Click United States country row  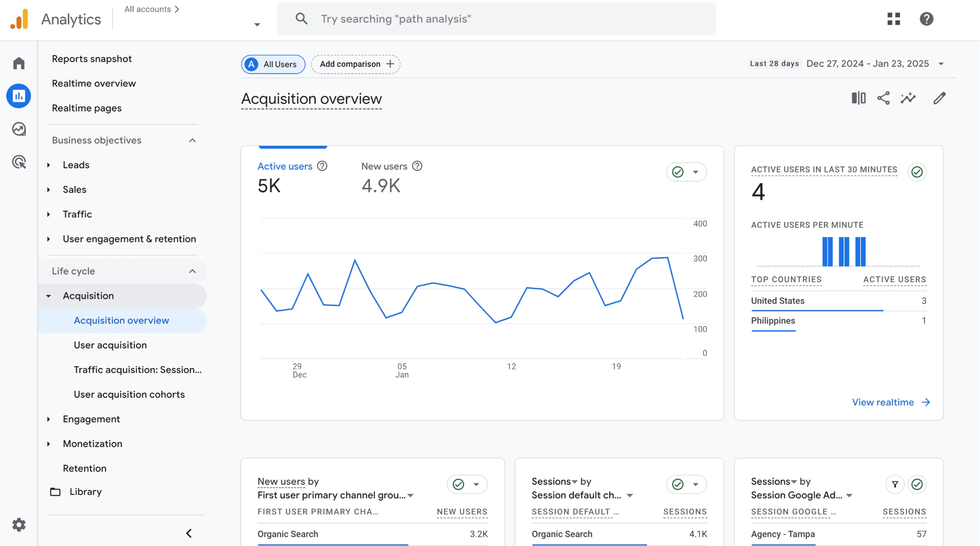click(x=838, y=301)
